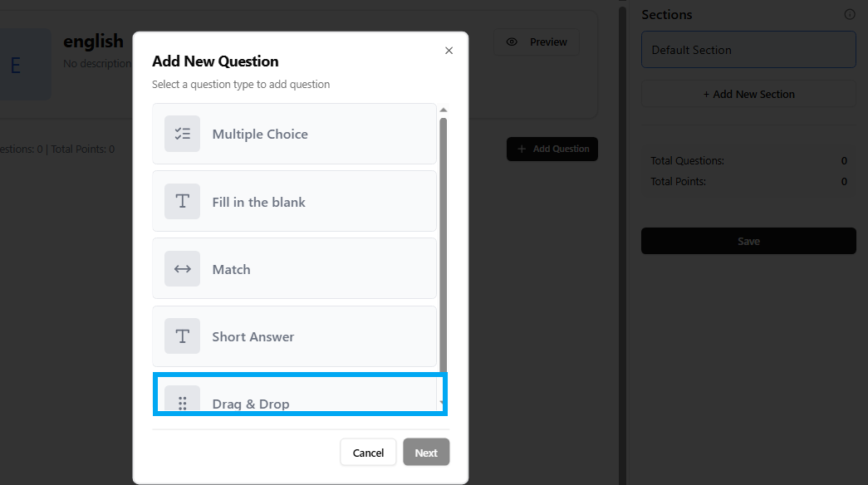Click Add New Section

pyautogui.click(x=748, y=94)
